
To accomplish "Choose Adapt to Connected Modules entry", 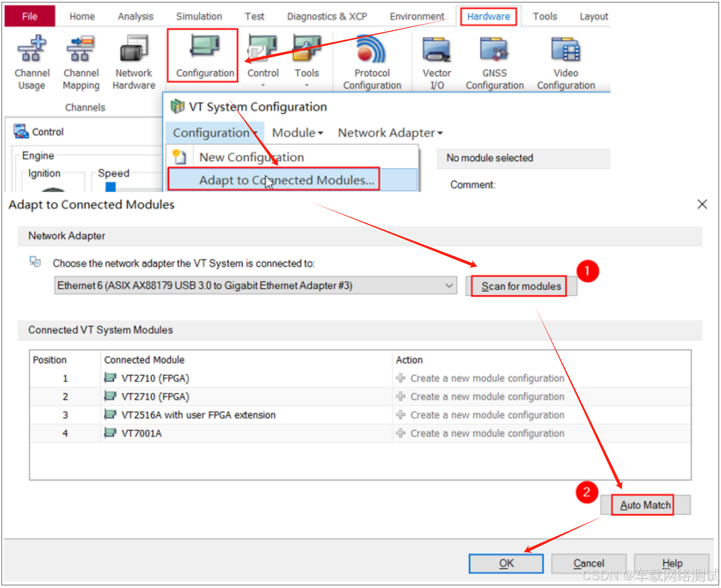I will tap(292, 180).
